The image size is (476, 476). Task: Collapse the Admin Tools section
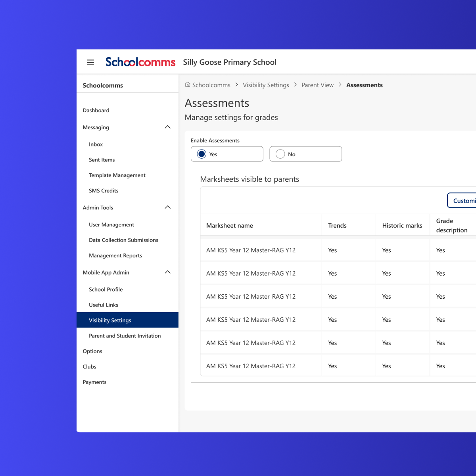(x=167, y=207)
